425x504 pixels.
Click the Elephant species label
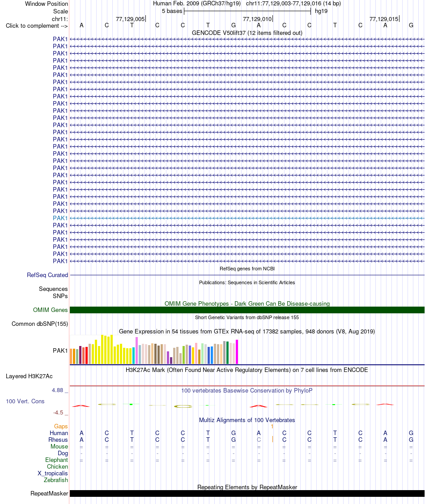pos(56,460)
